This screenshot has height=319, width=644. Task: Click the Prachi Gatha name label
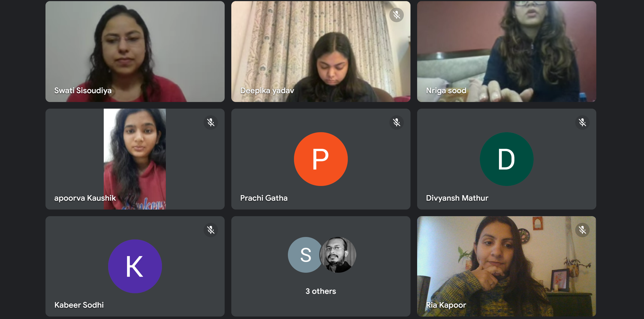(264, 198)
